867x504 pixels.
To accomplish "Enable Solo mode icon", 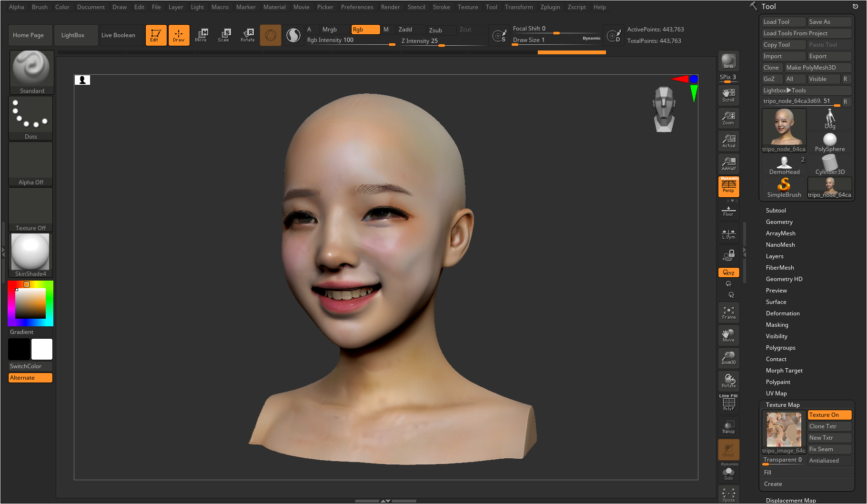I will click(728, 473).
